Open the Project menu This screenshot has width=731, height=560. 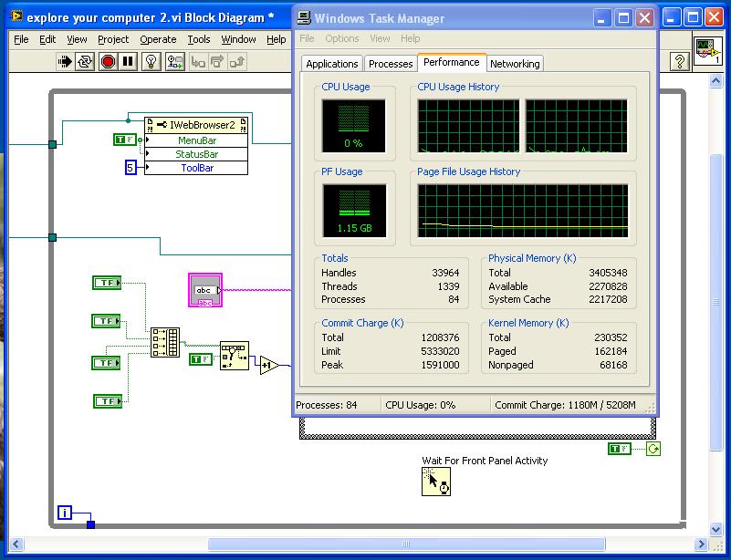tap(113, 39)
